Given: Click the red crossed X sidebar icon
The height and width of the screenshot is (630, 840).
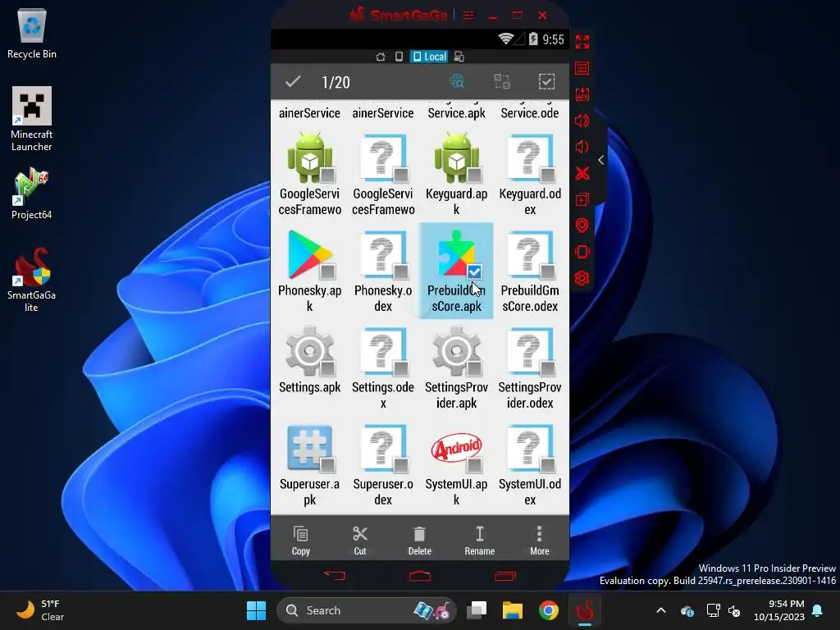Looking at the screenshot, I should (x=582, y=173).
